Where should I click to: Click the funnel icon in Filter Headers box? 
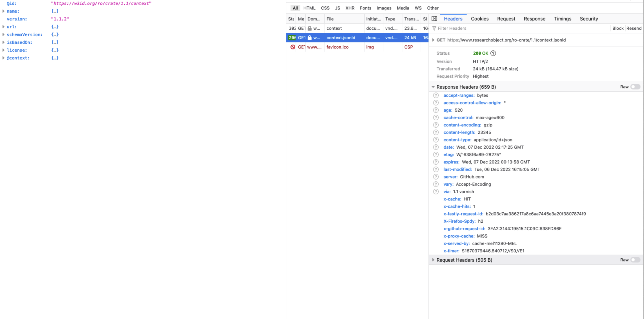(434, 28)
